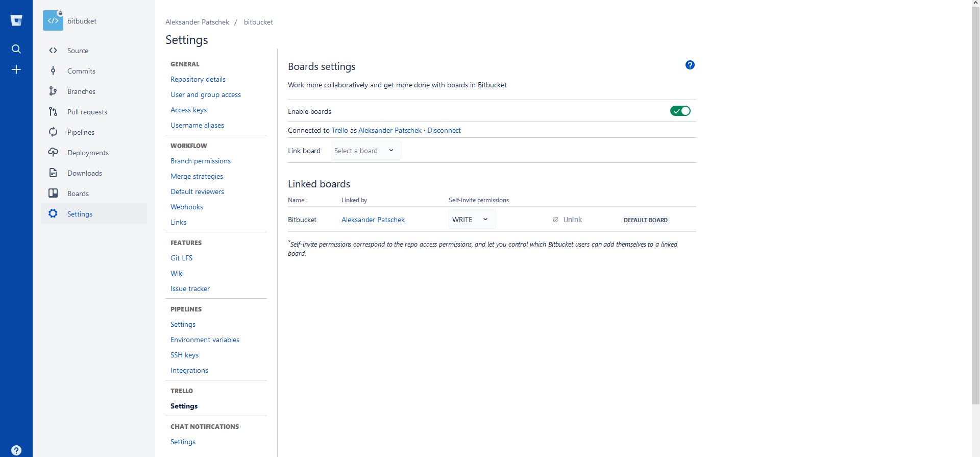This screenshot has height=457, width=980.
Task: Open Webhooks settings
Action: coord(187,207)
